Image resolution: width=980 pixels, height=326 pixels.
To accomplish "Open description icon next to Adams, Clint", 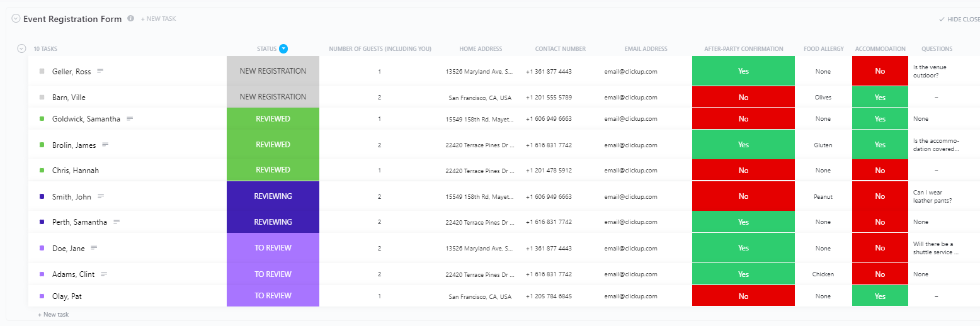I will point(104,274).
